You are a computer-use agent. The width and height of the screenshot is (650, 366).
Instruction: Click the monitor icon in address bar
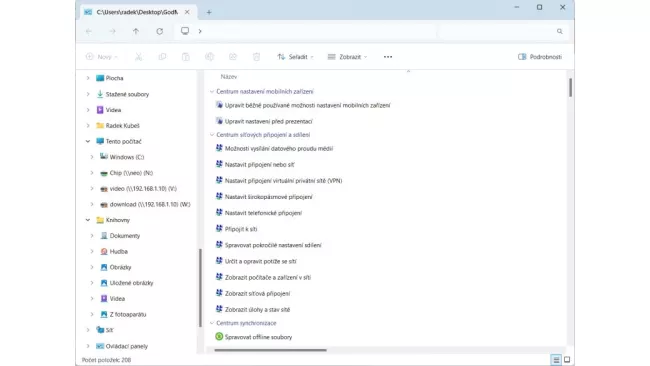pos(185,31)
